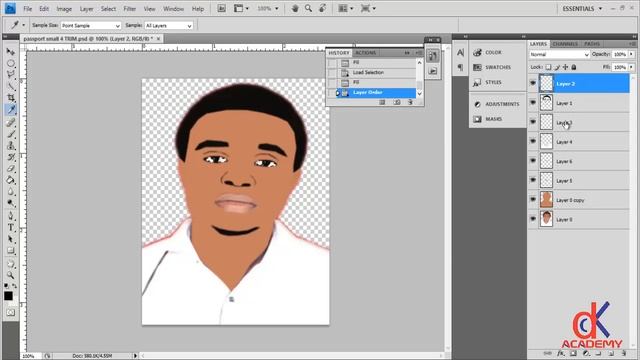Switch to the Paths tab

(x=592, y=44)
